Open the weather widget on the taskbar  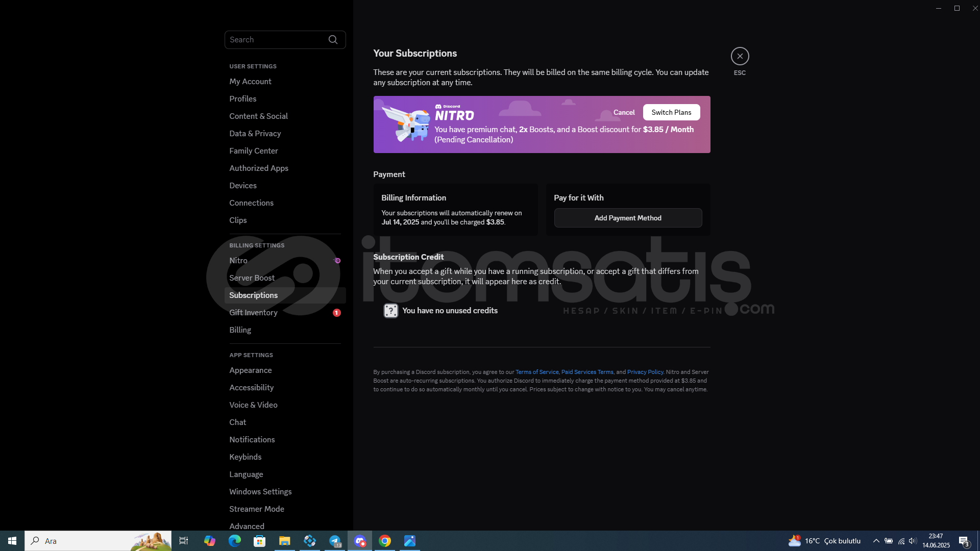pyautogui.click(x=824, y=541)
